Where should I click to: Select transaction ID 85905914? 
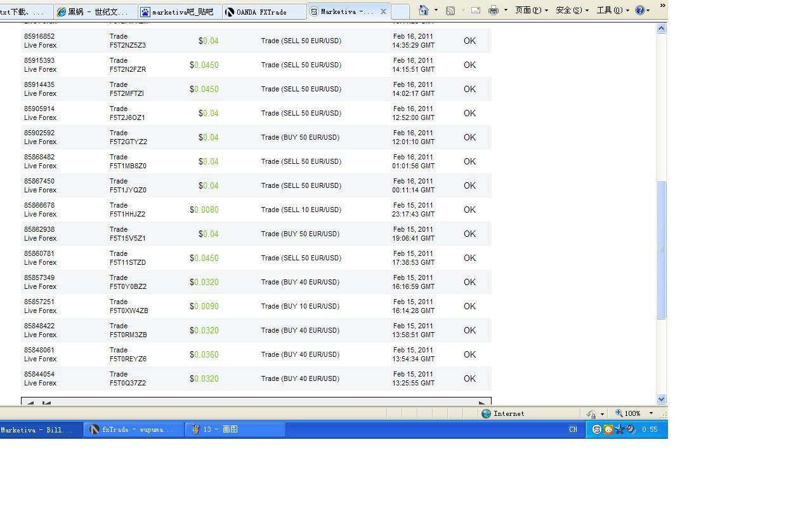coord(39,109)
